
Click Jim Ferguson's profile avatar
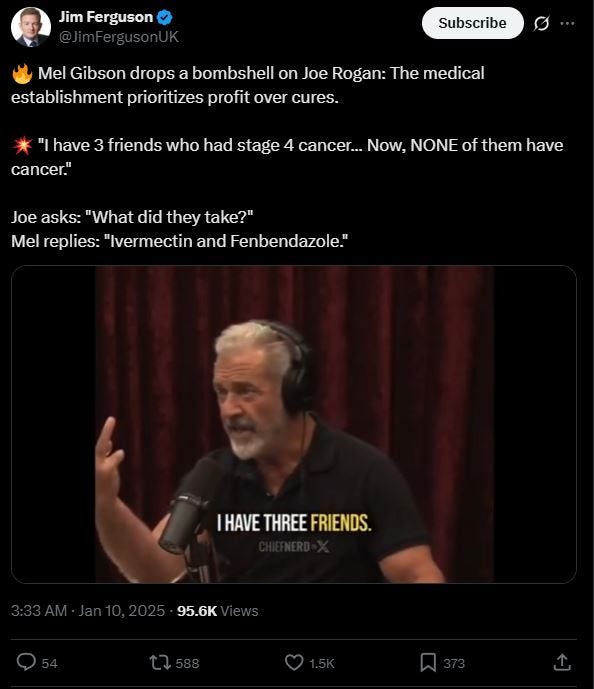click(30, 27)
